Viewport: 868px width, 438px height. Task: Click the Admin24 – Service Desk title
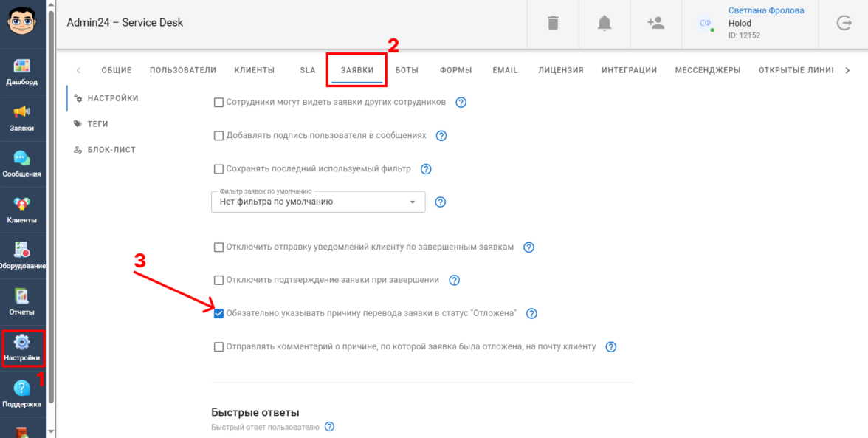(125, 23)
